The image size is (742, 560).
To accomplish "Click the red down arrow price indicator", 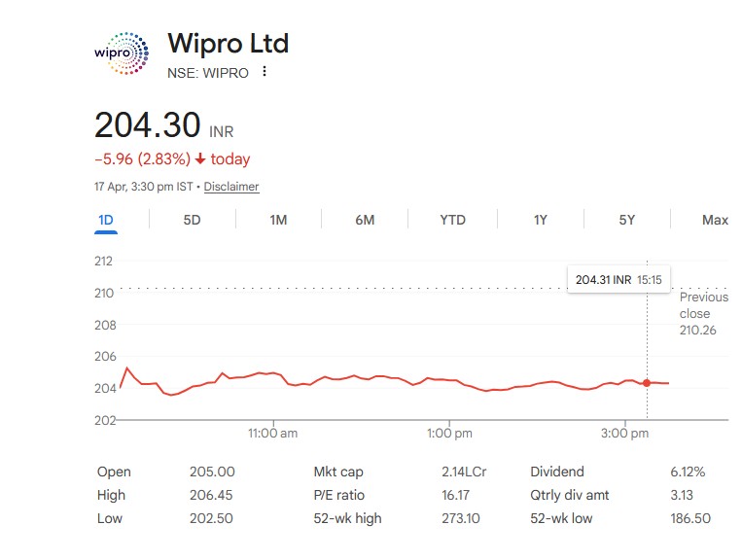I will [200, 159].
